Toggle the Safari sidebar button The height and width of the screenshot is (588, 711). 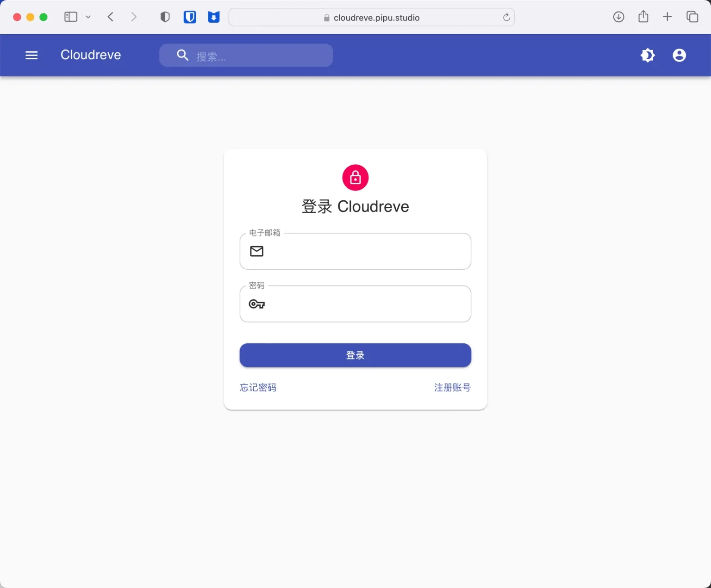tap(70, 17)
